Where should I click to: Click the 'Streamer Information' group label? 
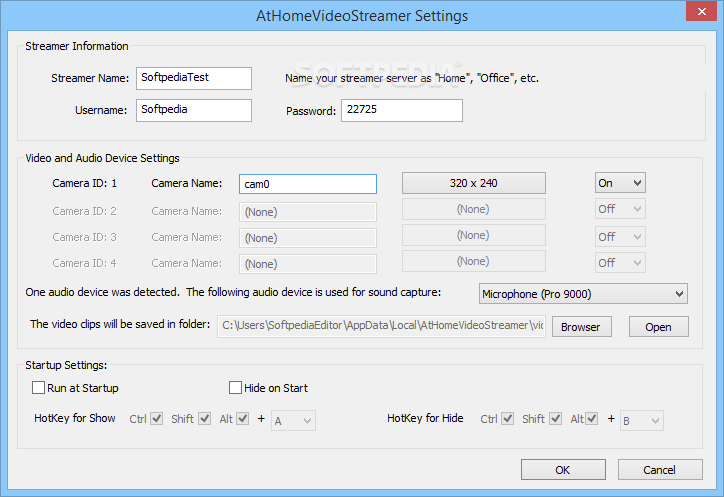77,46
